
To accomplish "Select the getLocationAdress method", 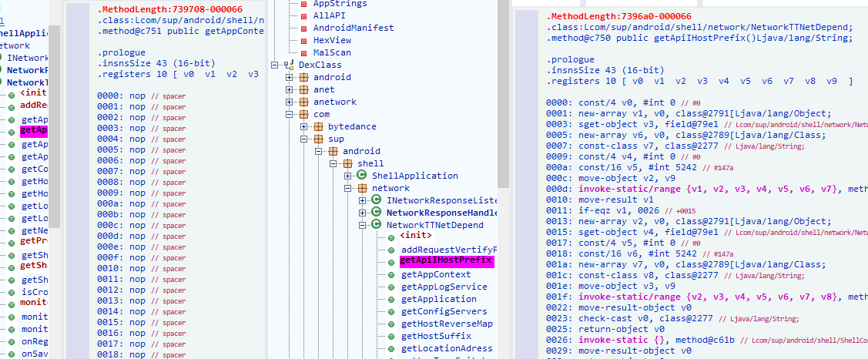I will point(447,348).
